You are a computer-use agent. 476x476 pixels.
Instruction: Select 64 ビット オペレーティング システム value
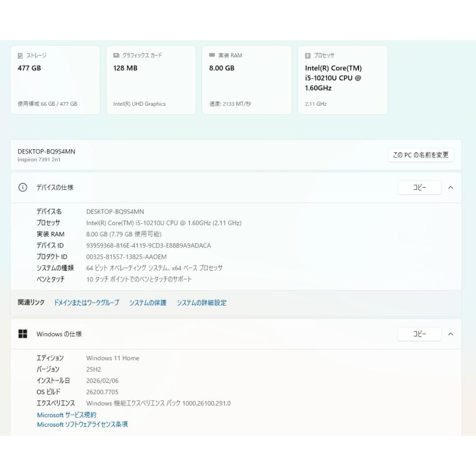coord(154,268)
